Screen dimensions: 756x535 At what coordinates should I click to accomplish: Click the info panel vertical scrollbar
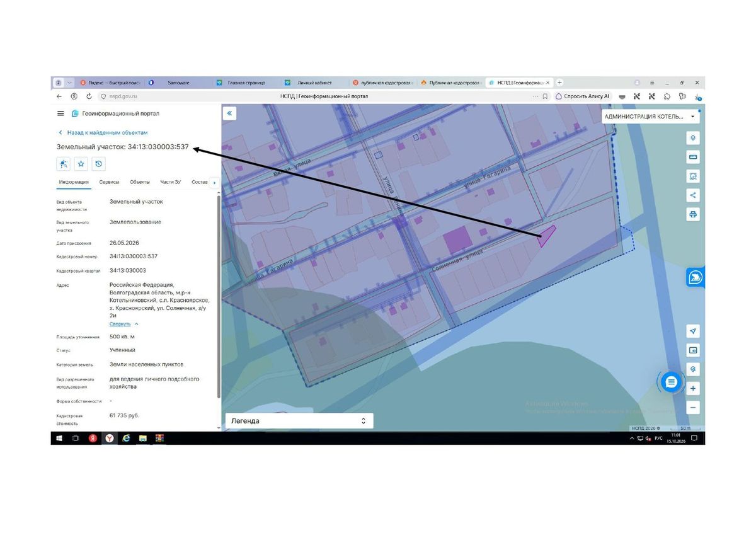click(219, 296)
